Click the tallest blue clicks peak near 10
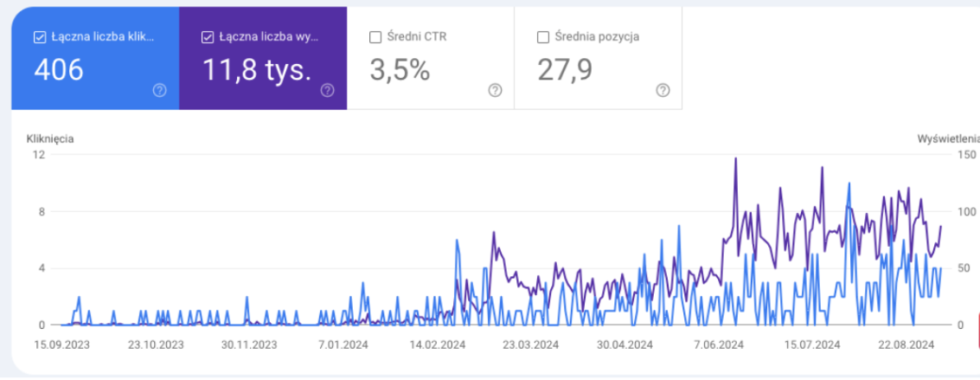This screenshot has height=380, width=980. (849, 184)
